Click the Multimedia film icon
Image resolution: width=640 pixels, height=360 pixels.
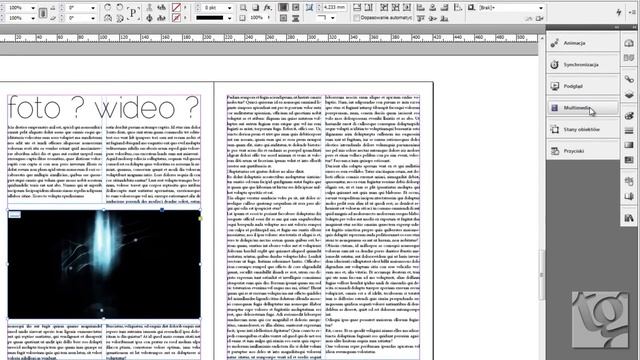point(555,108)
